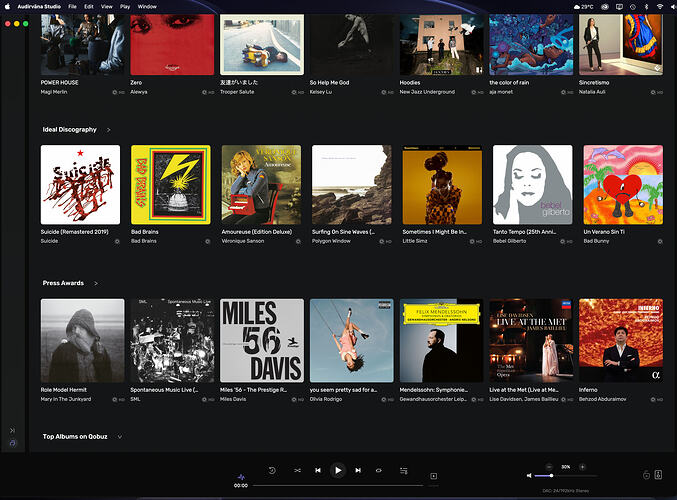The height and width of the screenshot is (500, 677).
Task: Open the Suicide (Remastered 2019) album cover
Action: [x=80, y=184]
